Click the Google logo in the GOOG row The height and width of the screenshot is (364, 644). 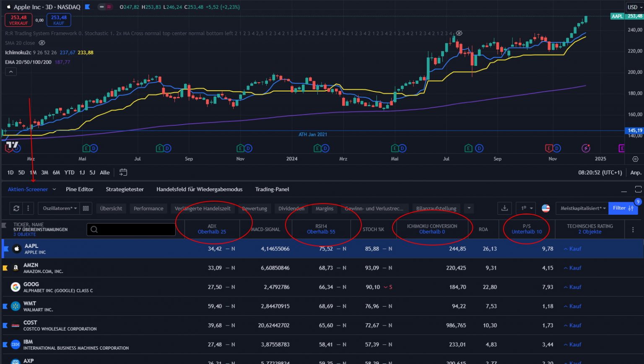coord(16,287)
